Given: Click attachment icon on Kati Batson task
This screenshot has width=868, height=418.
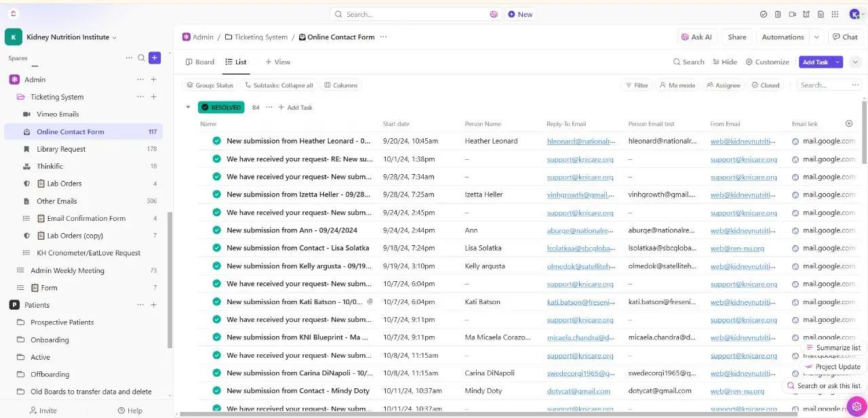Looking at the screenshot, I should (370, 301).
